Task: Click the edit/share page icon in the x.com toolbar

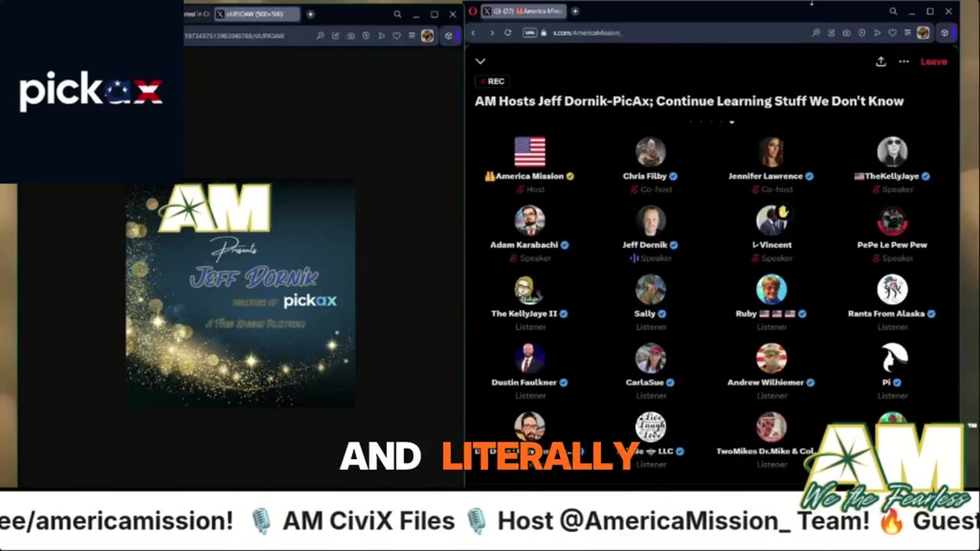Action: pyautogui.click(x=831, y=33)
